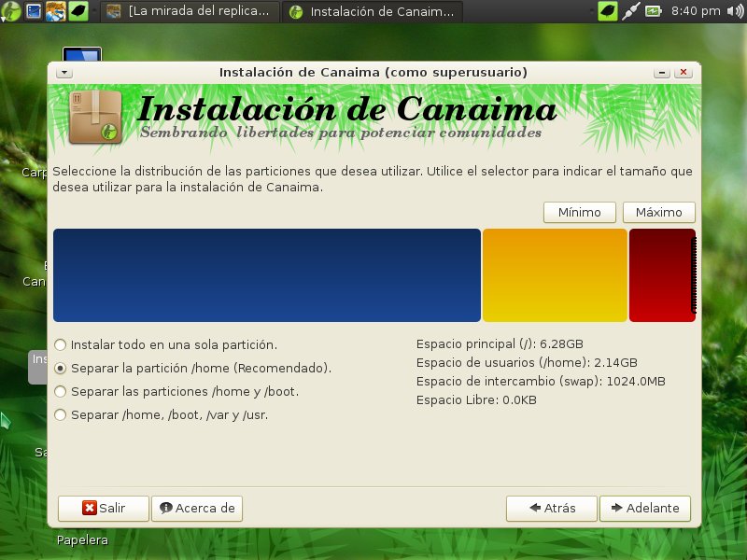Viewport: 747px width, 560px height.
Task: Click the battery status tray icon
Action: coord(653,11)
